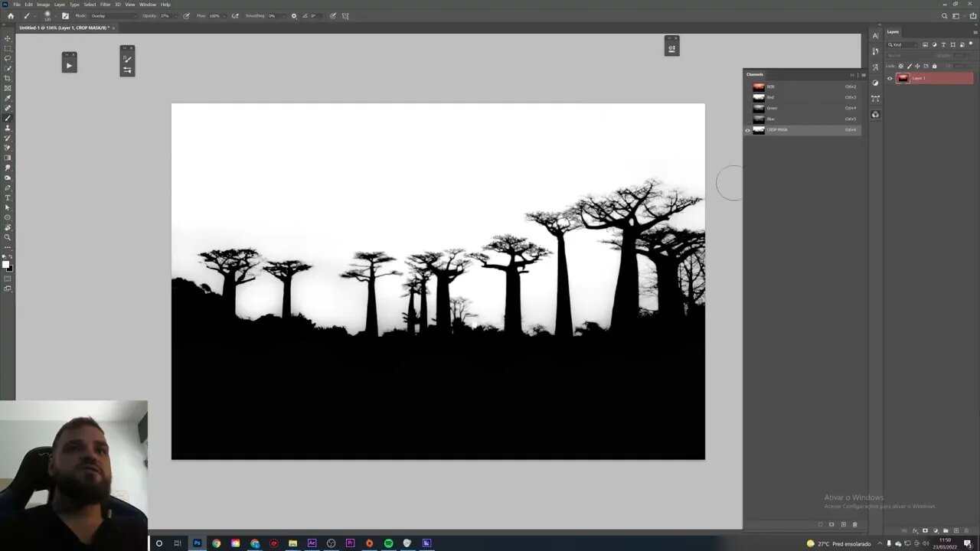Click foreground color swatch in toolbar

coord(5,265)
